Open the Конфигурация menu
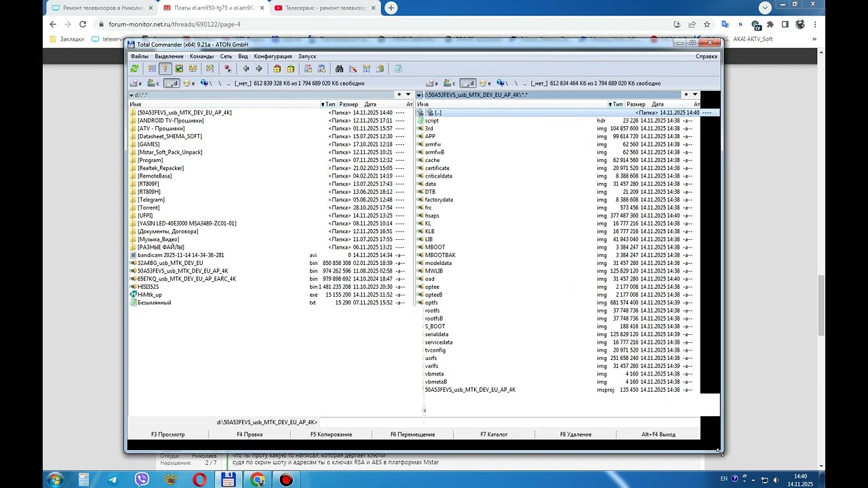868x488 pixels. click(x=273, y=56)
